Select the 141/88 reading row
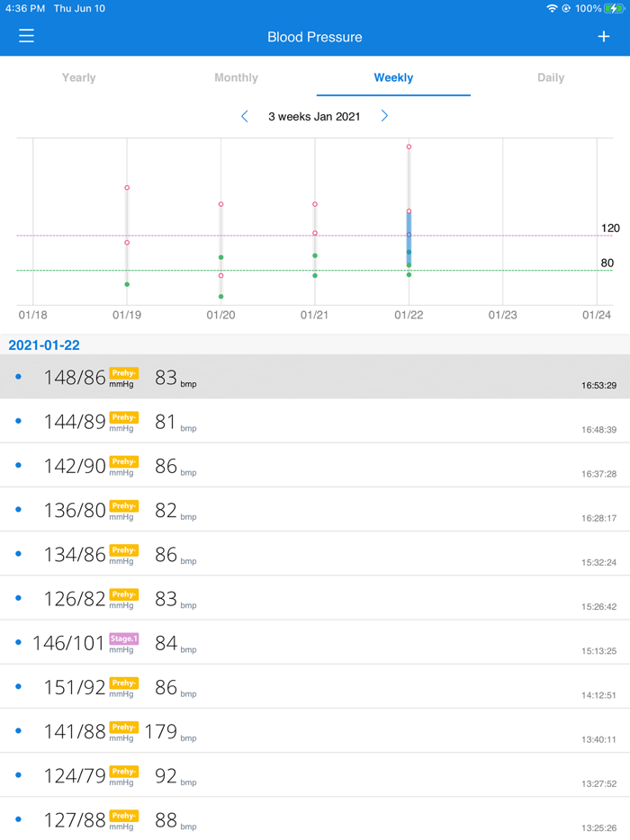The image size is (630, 840). (315, 731)
